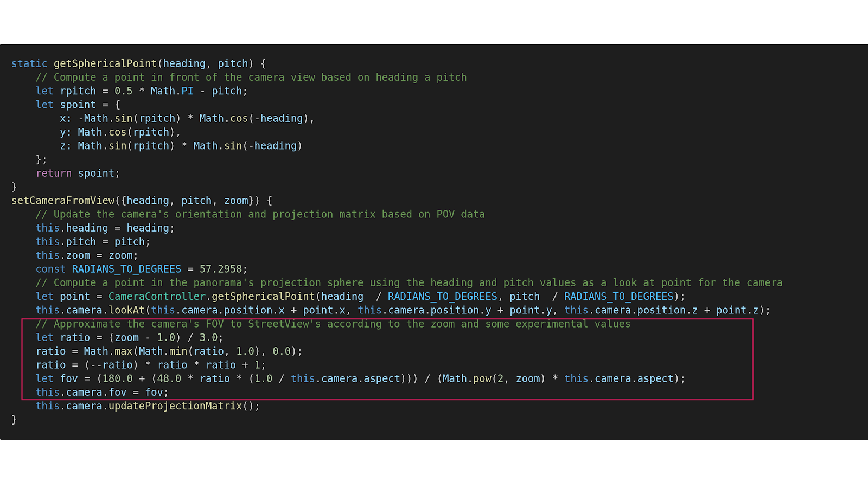Image resolution: width=868 pixels, height=488 pixels.
Task: Click the rpitch variable declaration
Action: [78, 91]
